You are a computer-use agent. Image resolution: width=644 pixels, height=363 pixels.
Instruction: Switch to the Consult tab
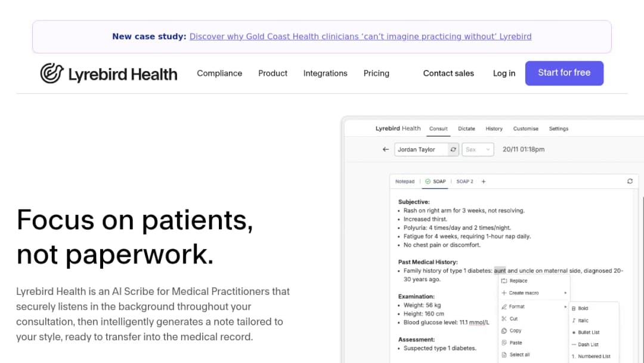(x=438, y=129)
